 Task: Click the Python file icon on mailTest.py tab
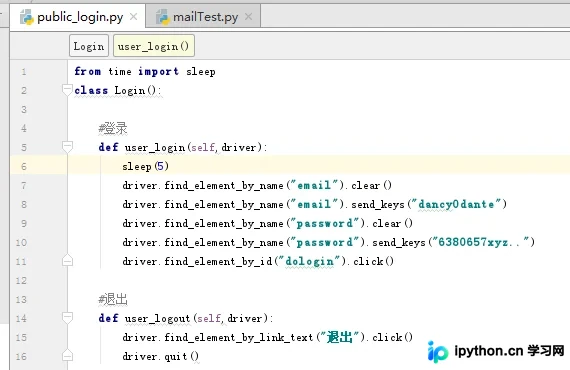point(162,17)
